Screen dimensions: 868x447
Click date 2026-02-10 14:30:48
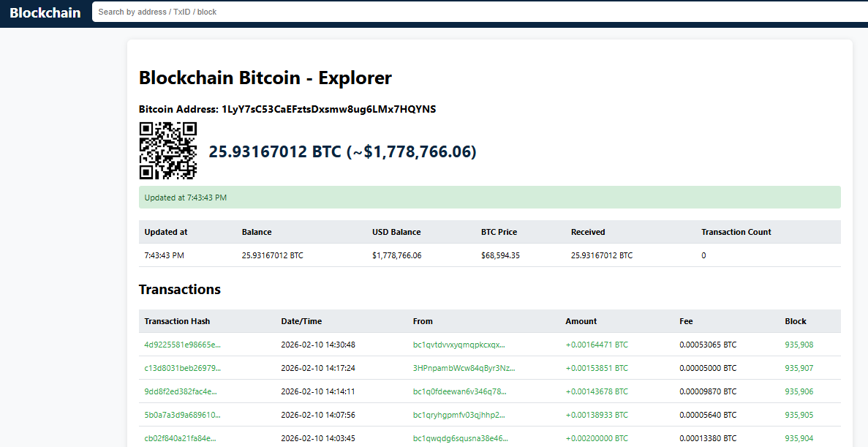[318, 345]
